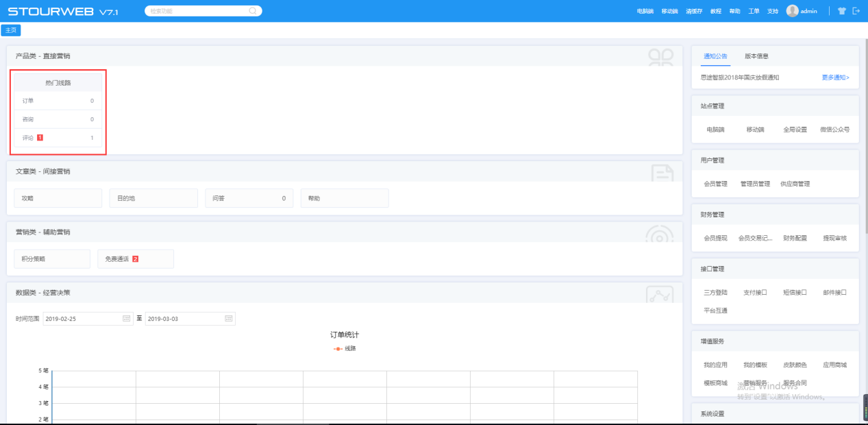Toggle the 线路 legend series in chart

(x=345, y=348)
